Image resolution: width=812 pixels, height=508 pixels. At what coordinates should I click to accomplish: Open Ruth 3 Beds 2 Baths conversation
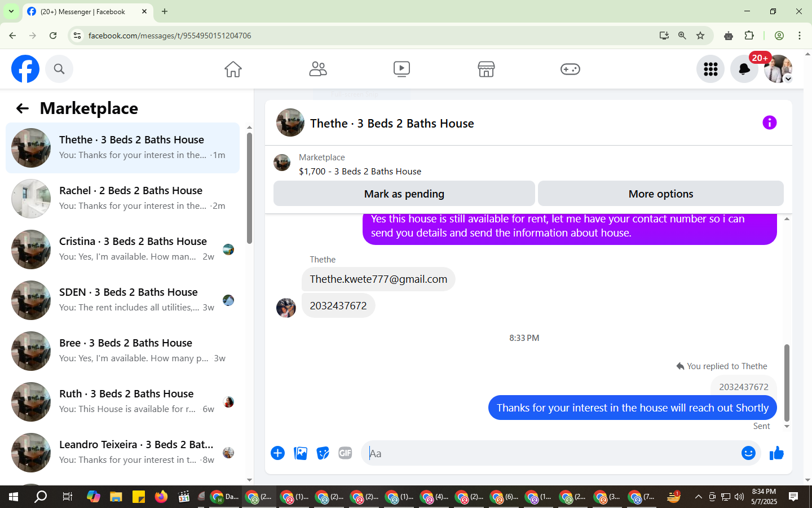tap(122, 402)
